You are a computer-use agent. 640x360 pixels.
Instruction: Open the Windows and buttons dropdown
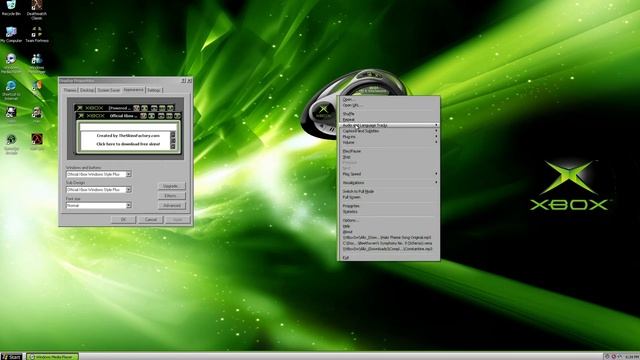[x=98, y=174]
